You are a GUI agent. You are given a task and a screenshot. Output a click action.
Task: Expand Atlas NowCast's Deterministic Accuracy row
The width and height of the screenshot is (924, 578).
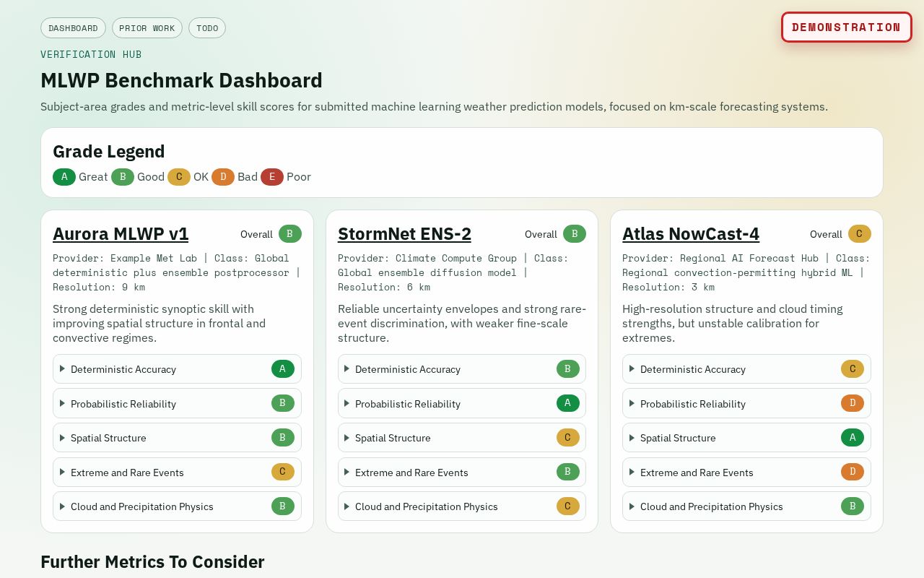pos(746,369)
